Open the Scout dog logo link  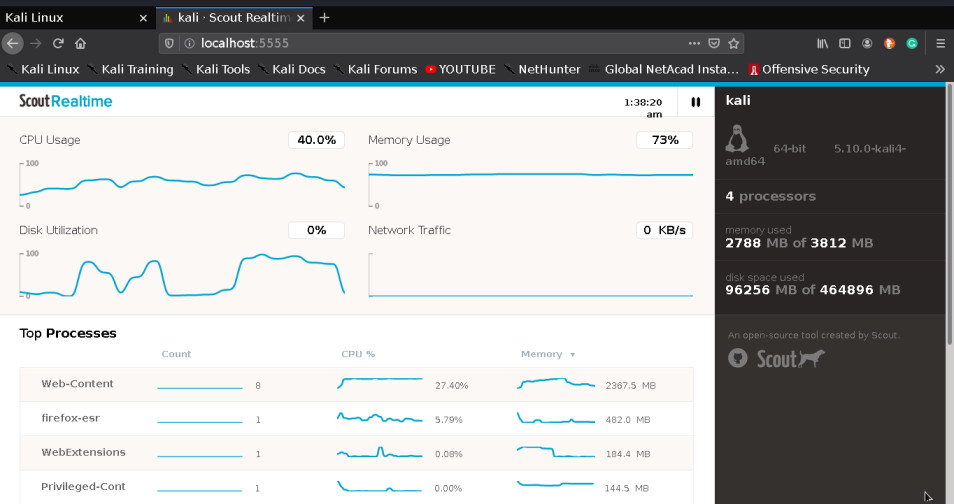(x=790, y=359)
